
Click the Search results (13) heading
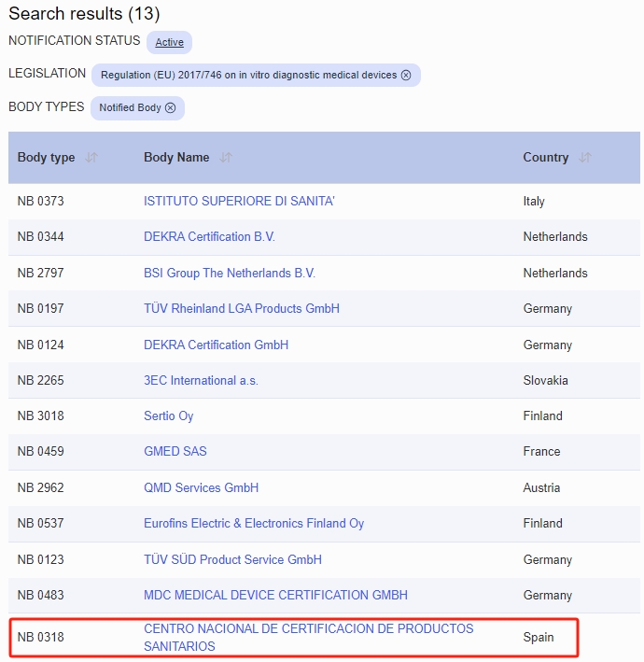coord(84,13)
